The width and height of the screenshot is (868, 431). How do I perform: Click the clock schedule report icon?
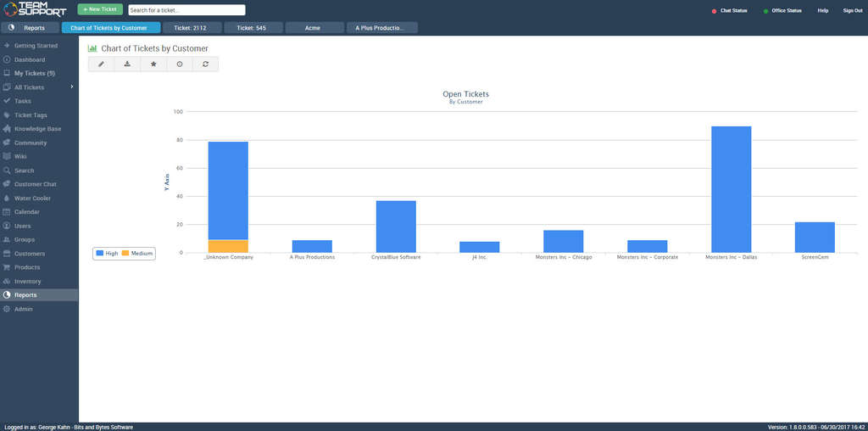180,64
